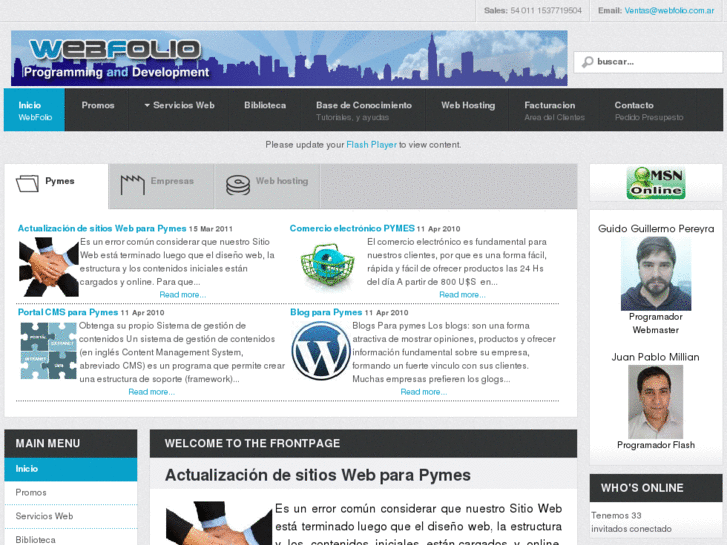Select Biblioteca in Main Menu sidebar

pos(71,539)
